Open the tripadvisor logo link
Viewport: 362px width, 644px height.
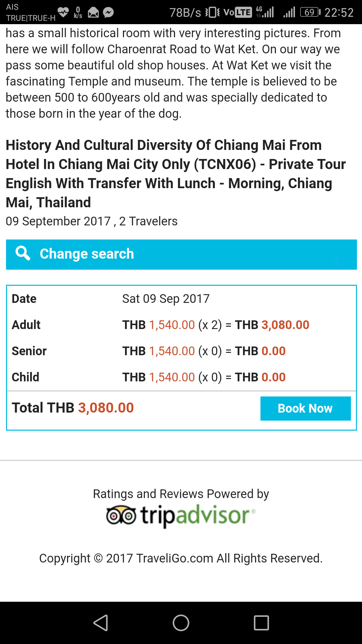[181, 516]
